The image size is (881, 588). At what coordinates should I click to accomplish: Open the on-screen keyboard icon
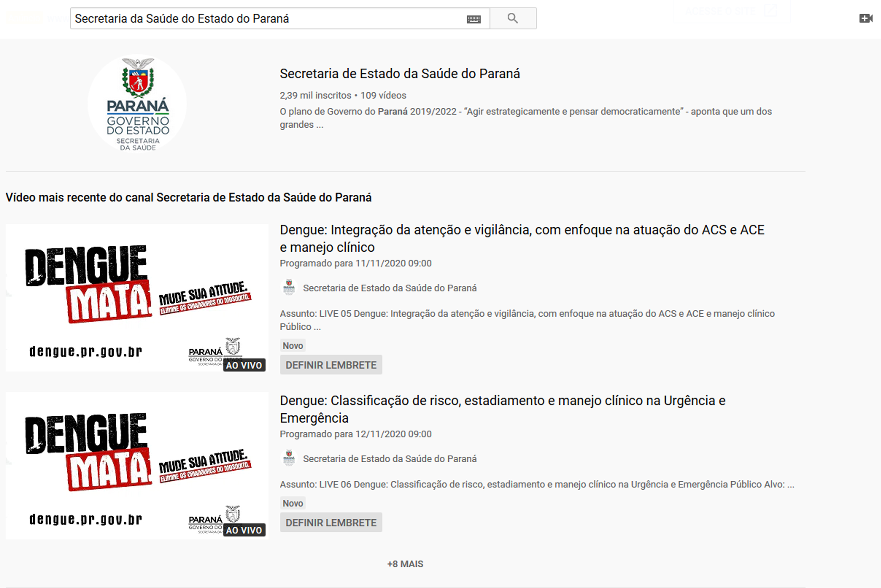point(473,19)
